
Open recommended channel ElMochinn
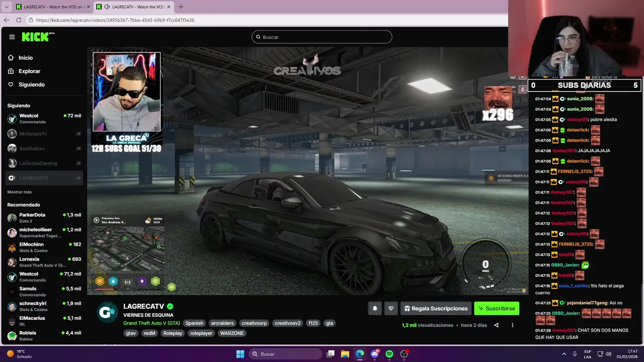[x=44, y=247]
